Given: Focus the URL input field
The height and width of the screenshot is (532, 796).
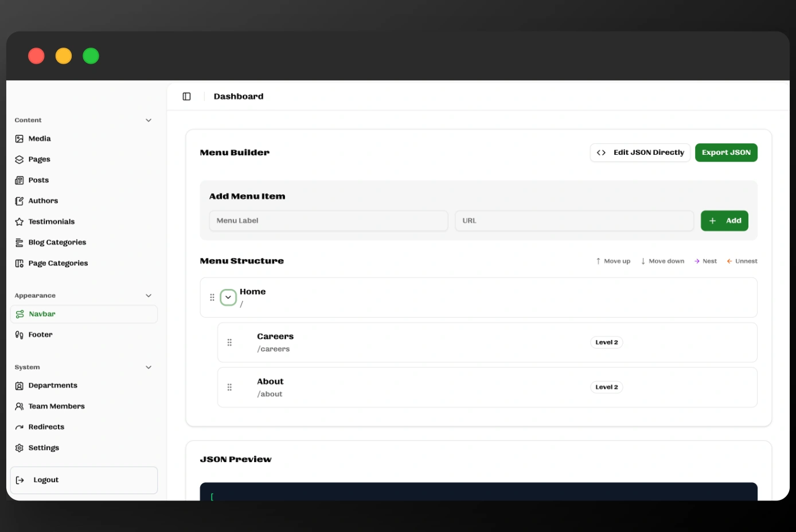Looking at the screenshot, I should tap(575, 221).
